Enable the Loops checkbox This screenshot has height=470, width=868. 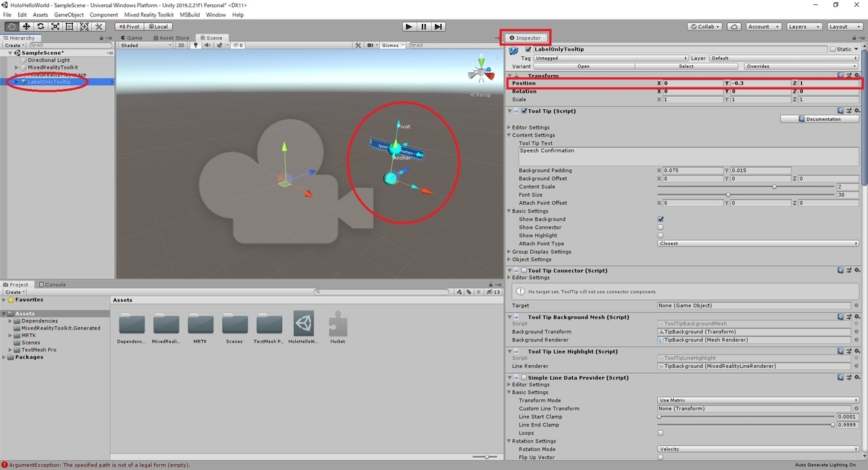click(660, 433)
